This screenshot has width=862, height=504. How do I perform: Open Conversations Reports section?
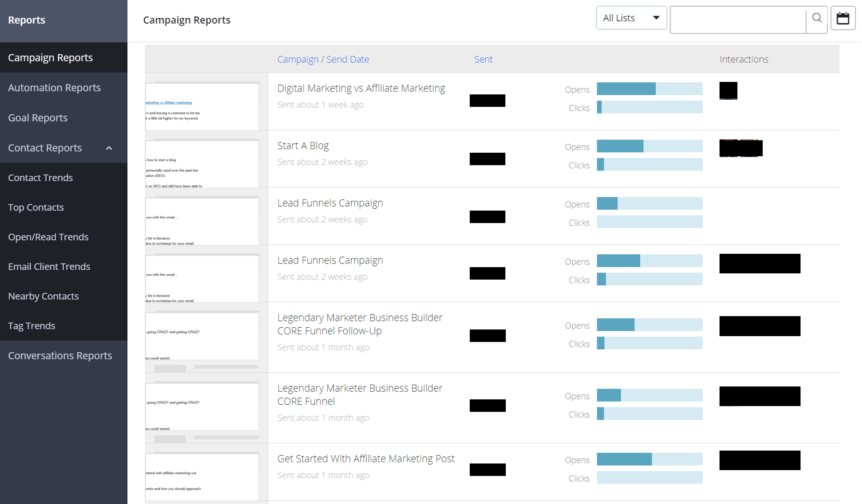(x=60, y=355)
